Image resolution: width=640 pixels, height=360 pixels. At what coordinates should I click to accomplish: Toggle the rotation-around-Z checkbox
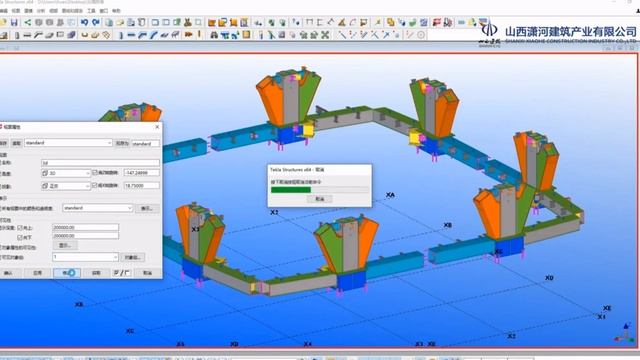click(x=95, y=172)
